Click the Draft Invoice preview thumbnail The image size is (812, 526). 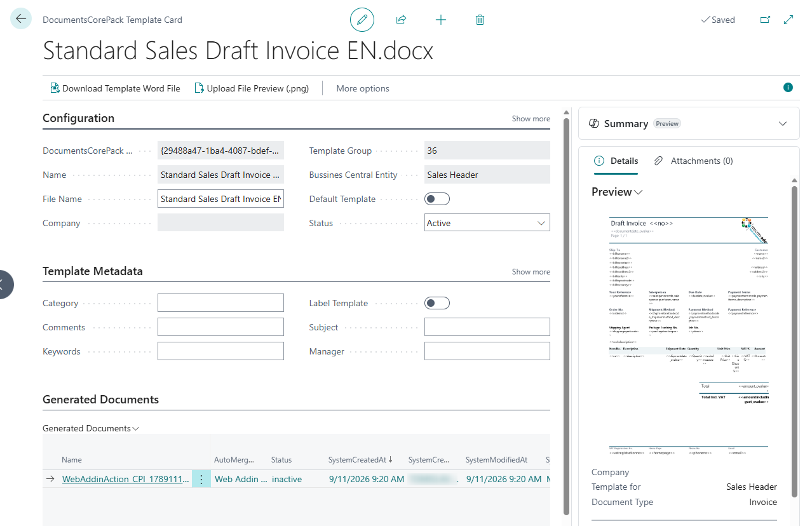coord(689,337)
